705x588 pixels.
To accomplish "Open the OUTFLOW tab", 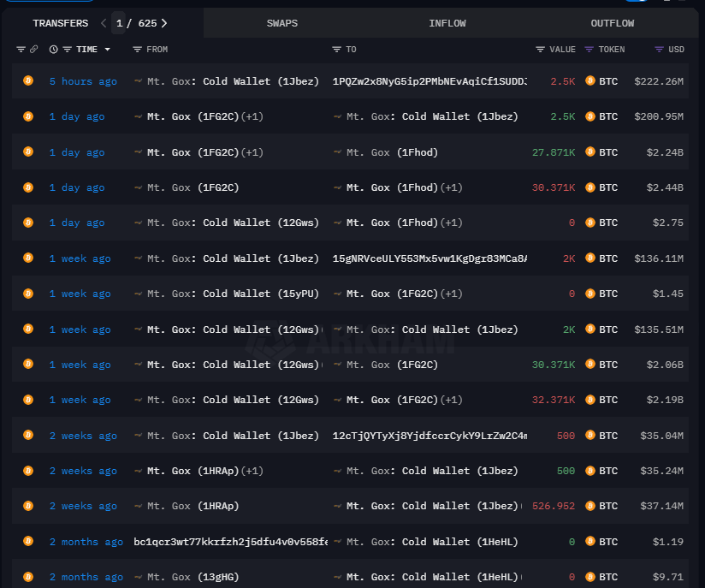I will (613, 23).
